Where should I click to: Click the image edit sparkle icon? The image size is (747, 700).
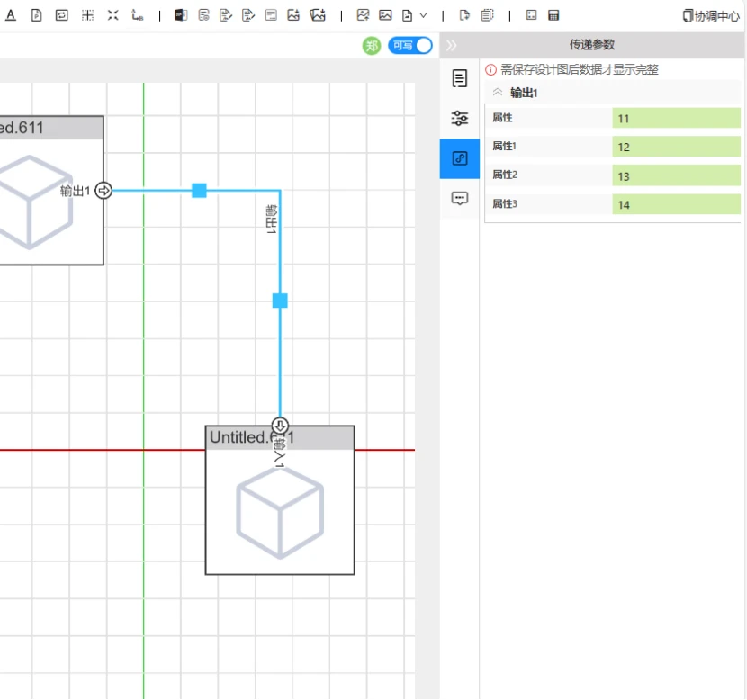click(x=363, y=15)
